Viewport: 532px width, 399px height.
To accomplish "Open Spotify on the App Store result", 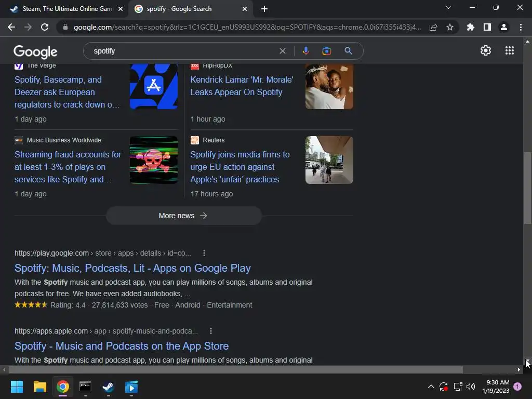I will (x=122, y=346).
